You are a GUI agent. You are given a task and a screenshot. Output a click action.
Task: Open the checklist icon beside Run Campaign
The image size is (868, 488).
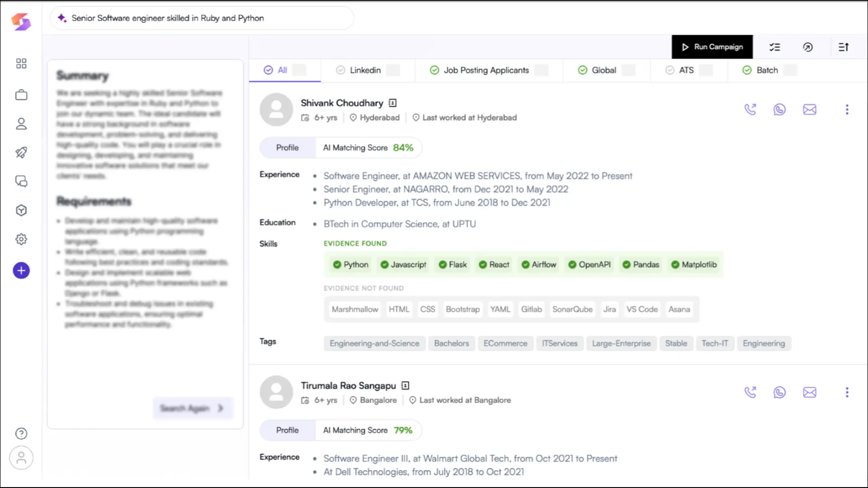point(774,47)
